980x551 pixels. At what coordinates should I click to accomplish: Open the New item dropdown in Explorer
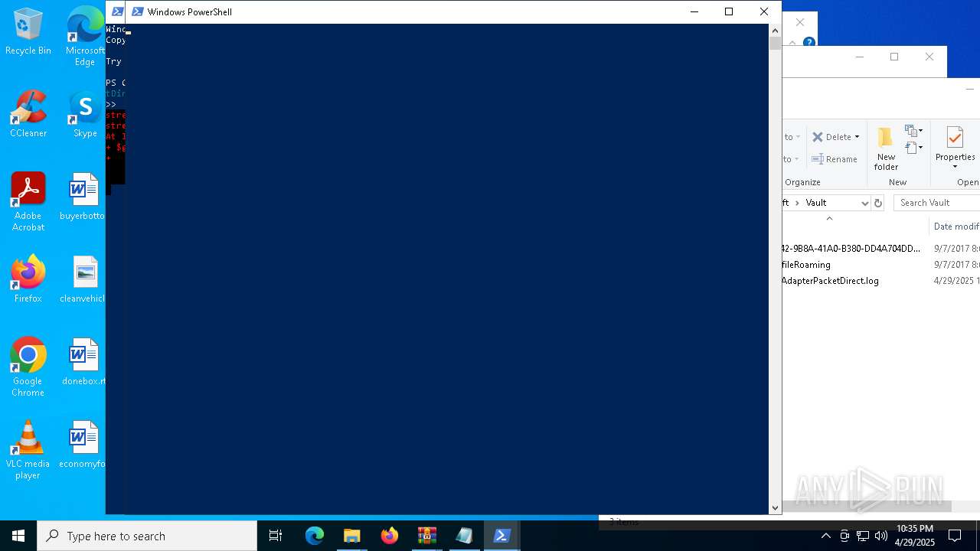pos(913,131)
